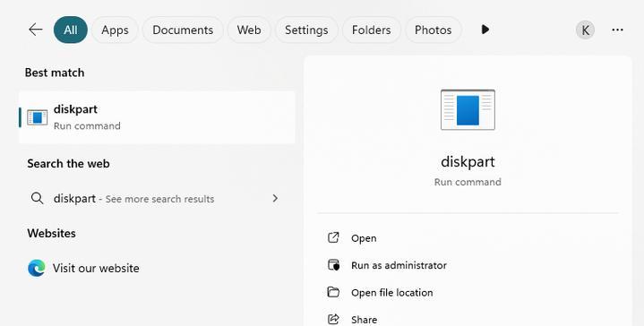This screenshot has height=326, width=644.
Task: Select the diskpart Run command best match
Action: [157, 117]
